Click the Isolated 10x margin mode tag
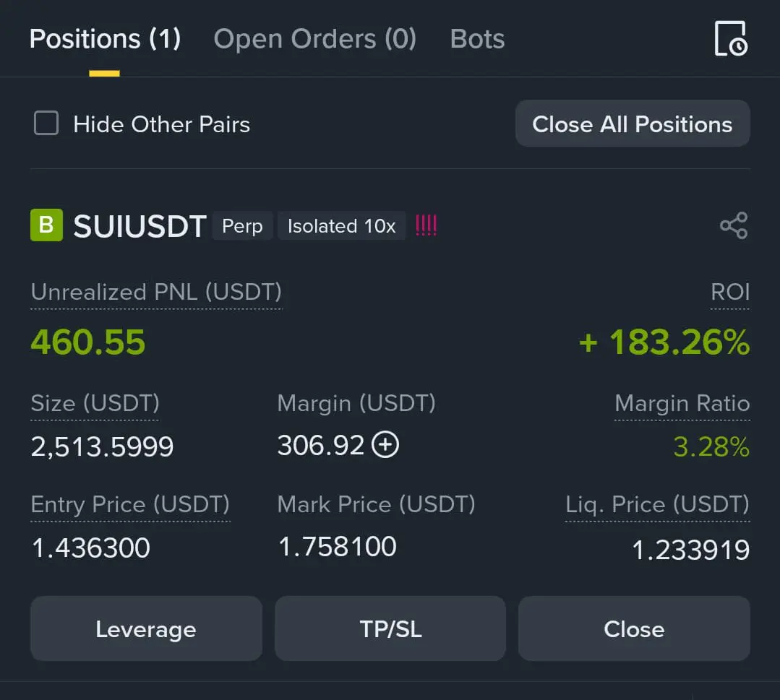The height and width of the screenshot is (700, 780). (x=341, y=226)
